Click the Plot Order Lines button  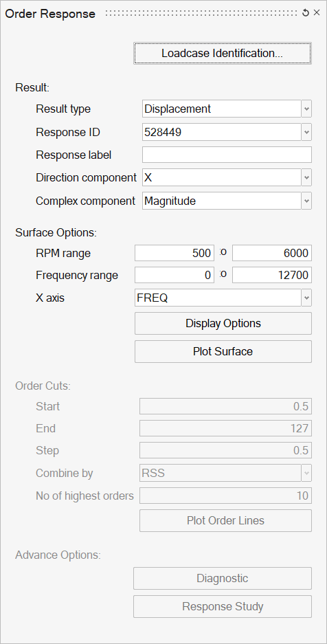tap(225, 521)
